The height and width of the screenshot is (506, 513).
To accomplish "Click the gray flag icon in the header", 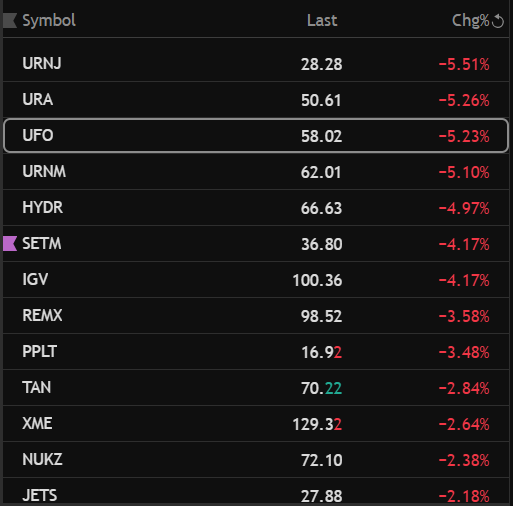I will pyautogui.click(x=10, y=21).
